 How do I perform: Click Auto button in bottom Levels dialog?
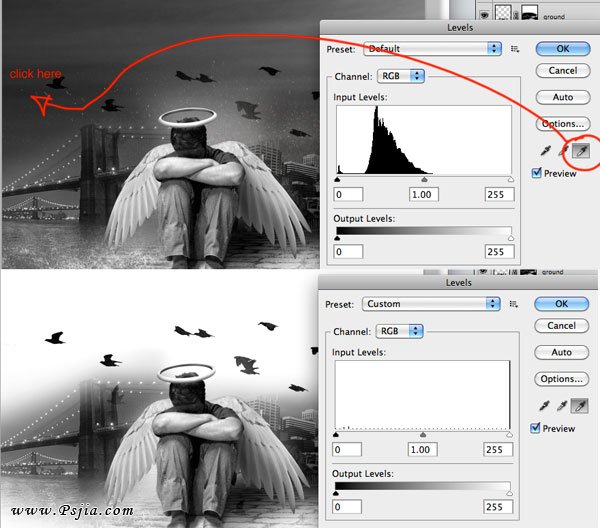pyautogui.click(x=561, y=352)
